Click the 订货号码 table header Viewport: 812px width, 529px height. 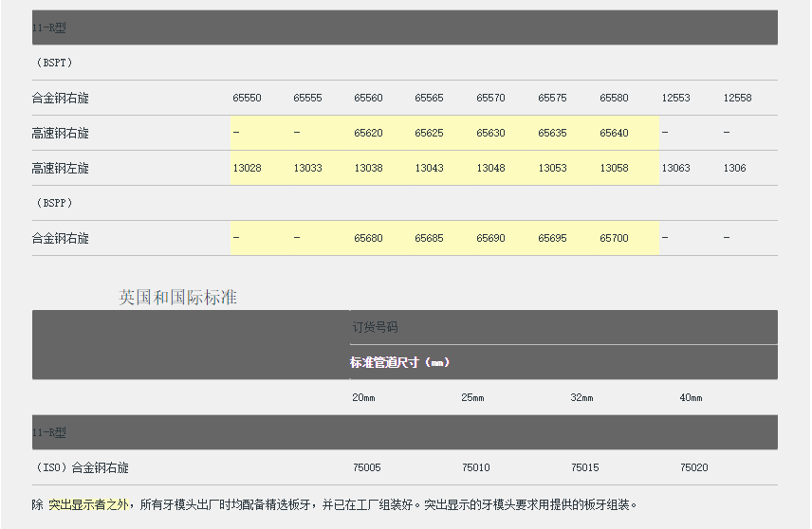coord(375,327)
